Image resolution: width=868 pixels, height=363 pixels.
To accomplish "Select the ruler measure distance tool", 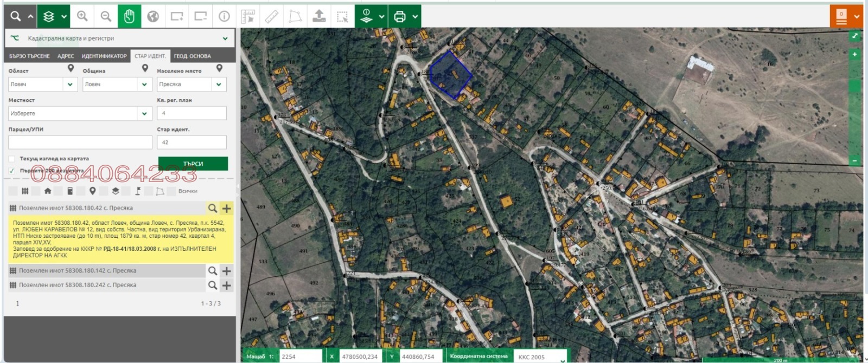I will 271,16.
